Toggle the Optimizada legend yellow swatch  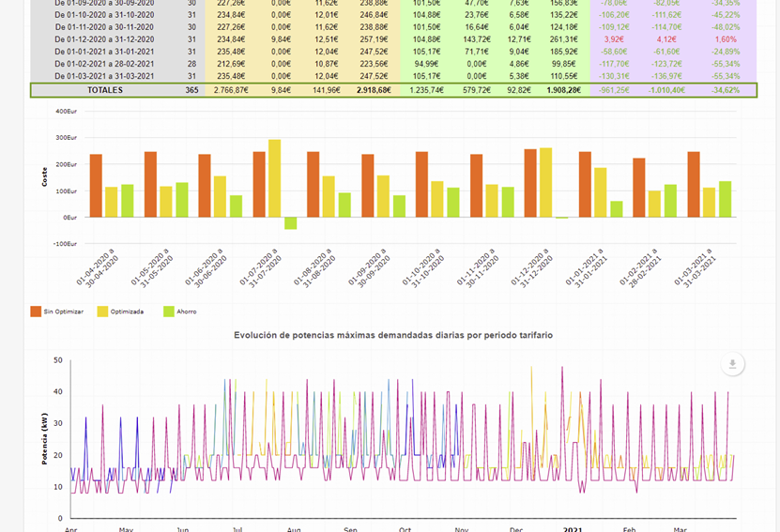102,312
